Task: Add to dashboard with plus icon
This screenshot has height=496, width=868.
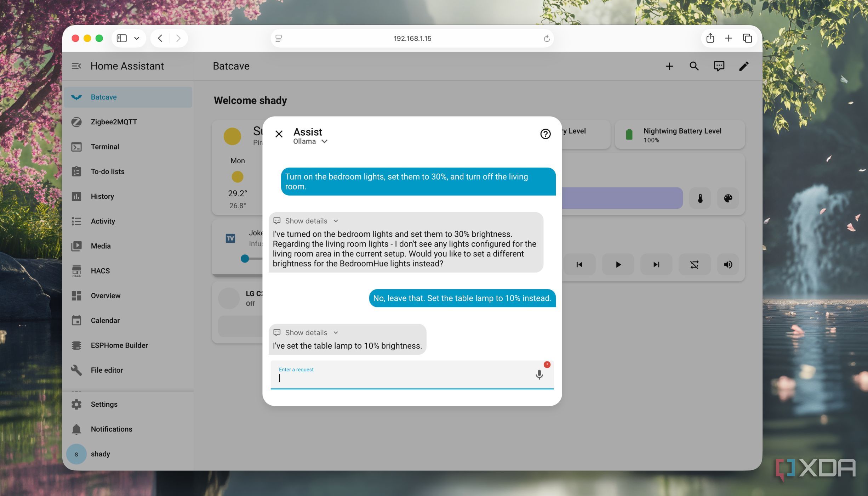Action: click(669, 66)
